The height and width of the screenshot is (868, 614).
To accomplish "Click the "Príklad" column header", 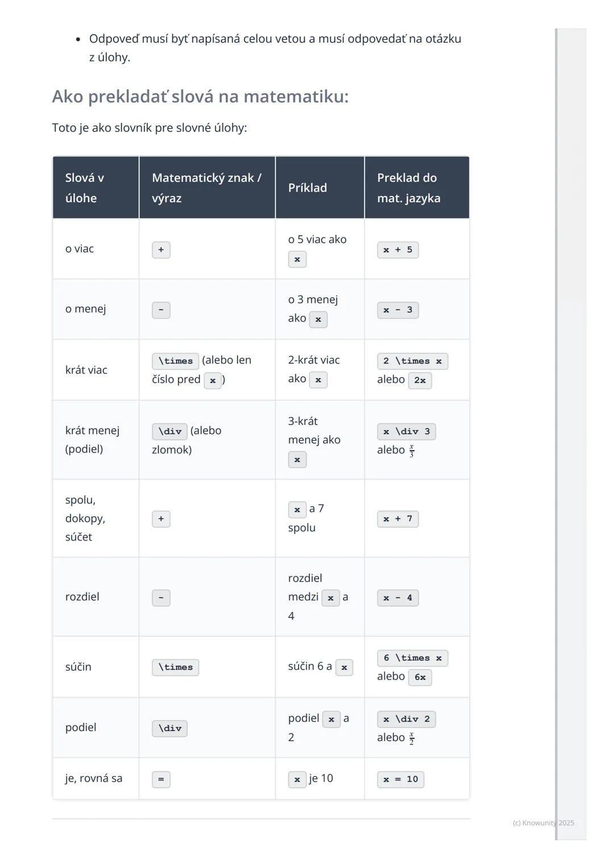I will (308, 188).
